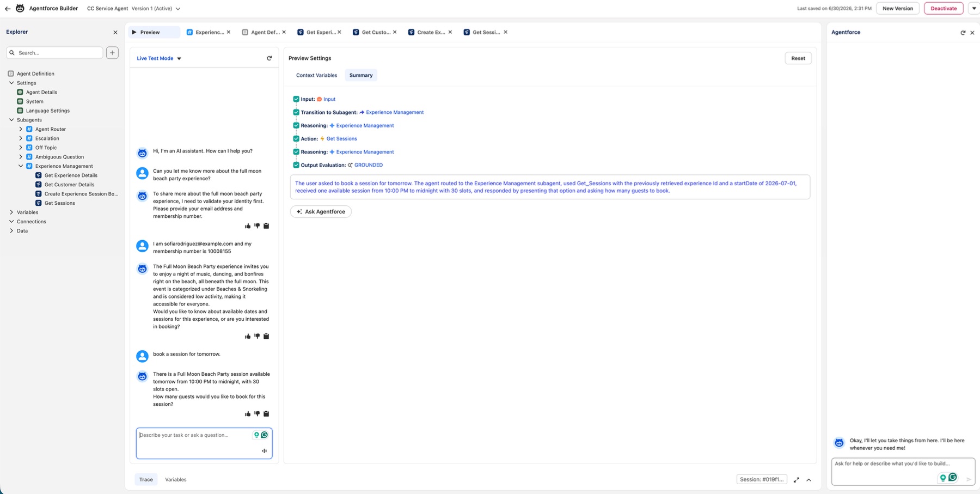Thumbs down the 30 slots open reply
Viewport: 980px width, 494px height.
257,414
